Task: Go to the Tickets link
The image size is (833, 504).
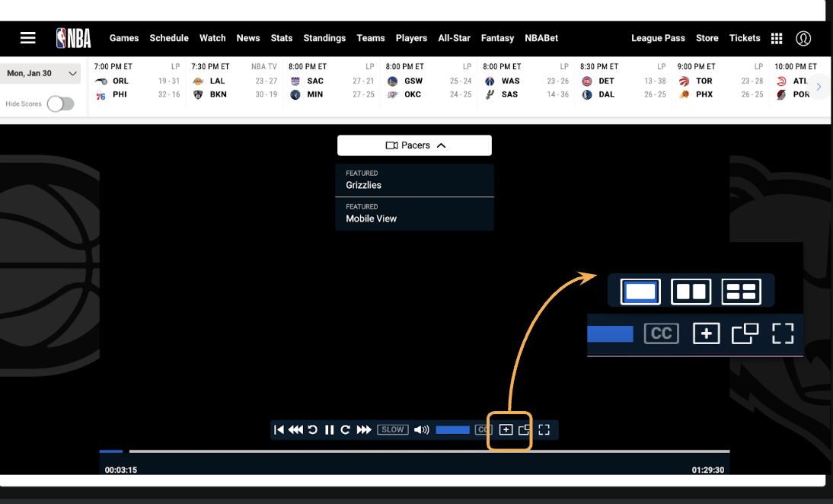Action: 744,38
